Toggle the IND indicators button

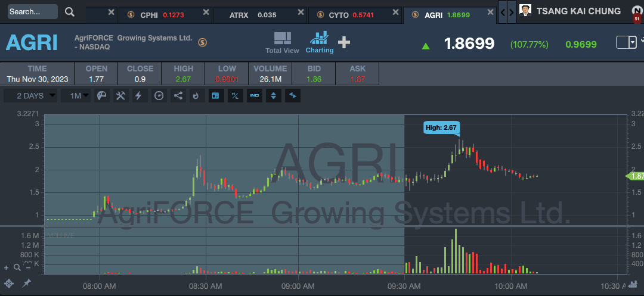point(255,95)
